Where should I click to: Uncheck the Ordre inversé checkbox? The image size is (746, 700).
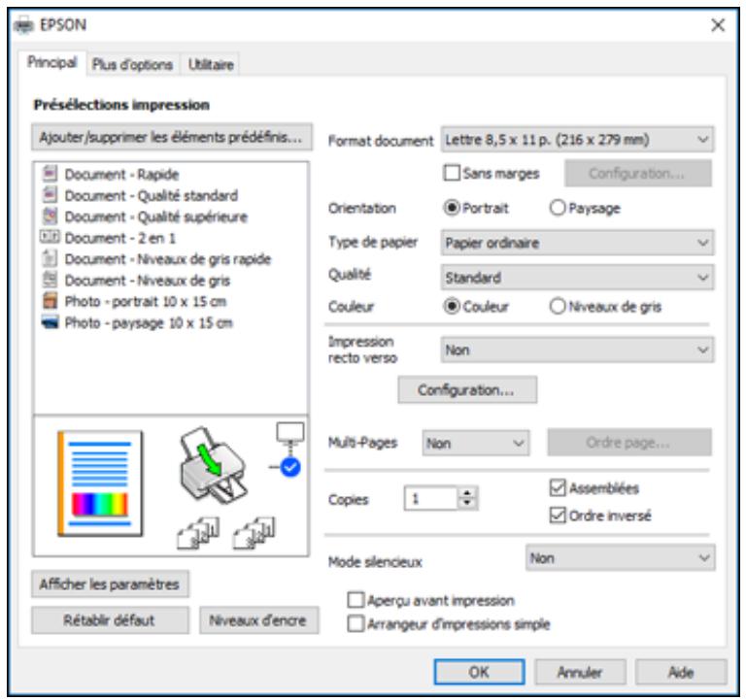tap(558, 515)
